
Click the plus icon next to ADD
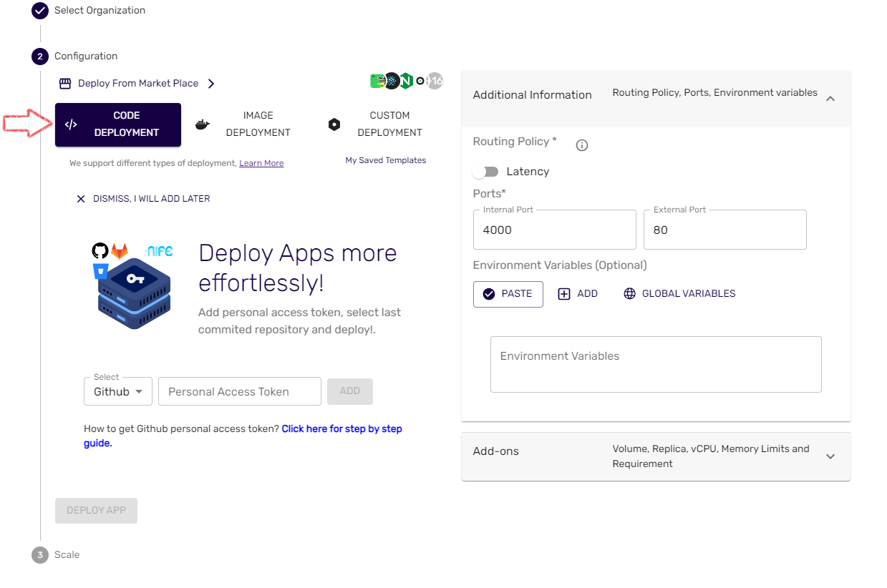(563, 293)
